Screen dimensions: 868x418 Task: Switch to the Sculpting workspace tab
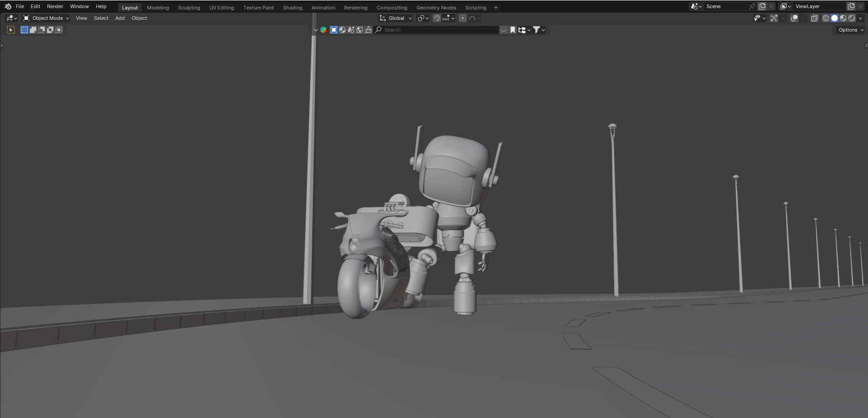point(189,8)
